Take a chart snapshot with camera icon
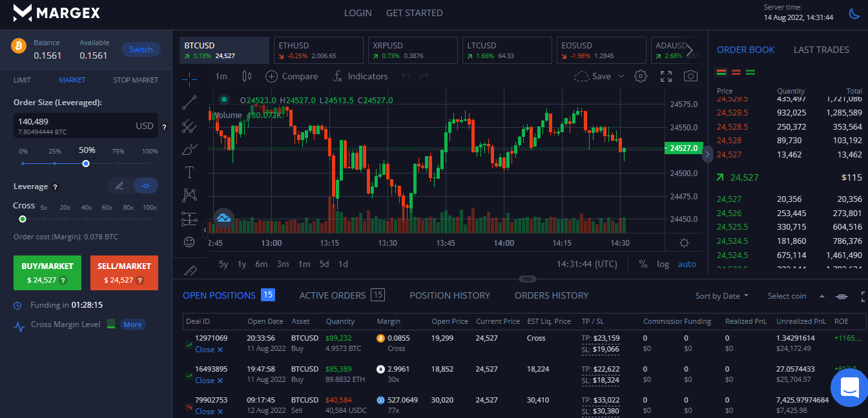 click(690, 76)
